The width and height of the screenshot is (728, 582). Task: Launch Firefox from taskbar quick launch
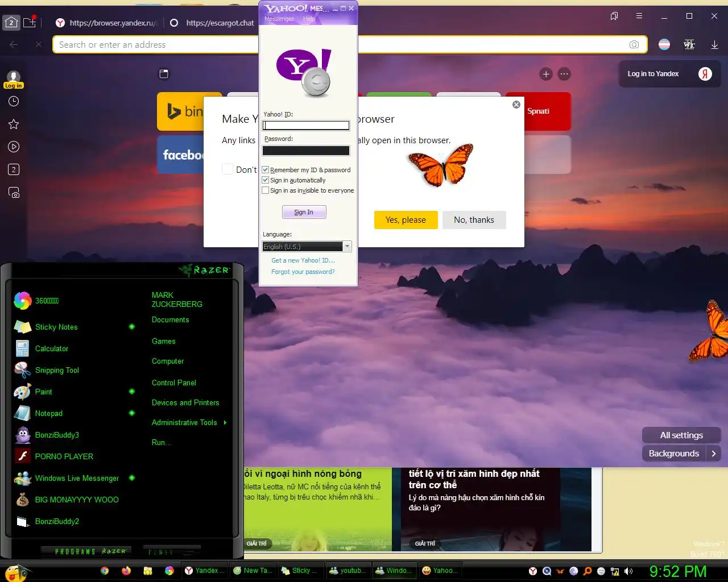click(x=126, y=571)
